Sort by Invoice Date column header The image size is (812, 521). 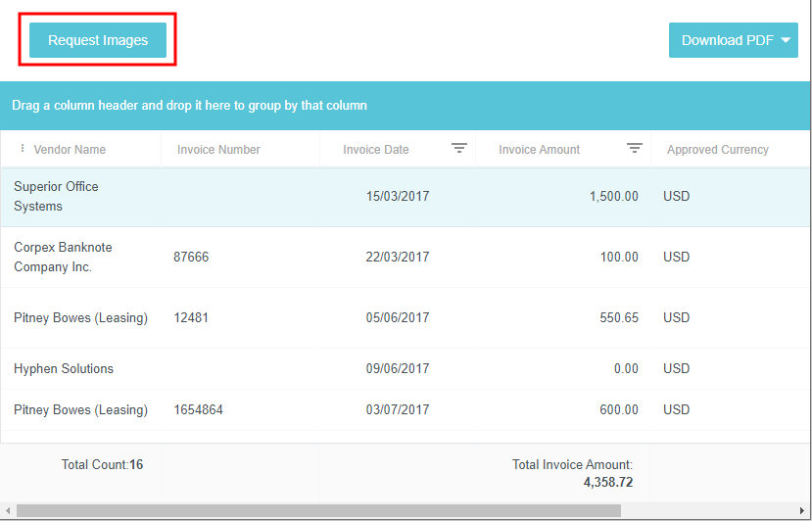[x=376, y=150]
